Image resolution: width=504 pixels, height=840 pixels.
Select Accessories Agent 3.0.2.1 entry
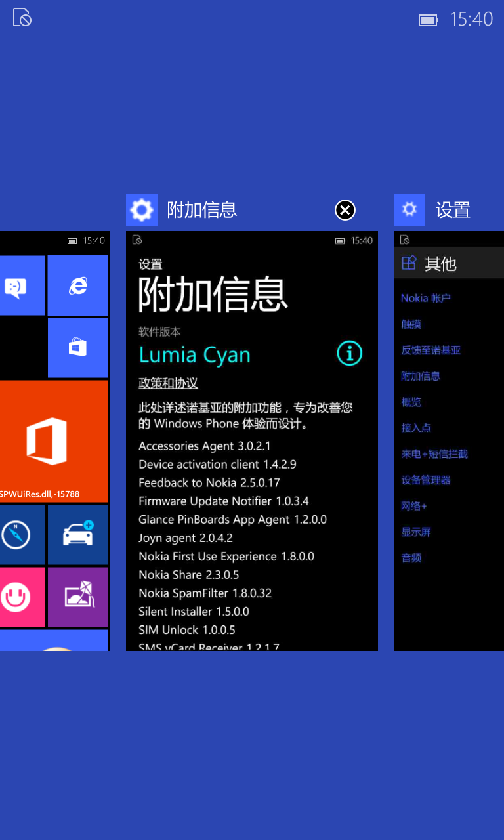point(205,446)
